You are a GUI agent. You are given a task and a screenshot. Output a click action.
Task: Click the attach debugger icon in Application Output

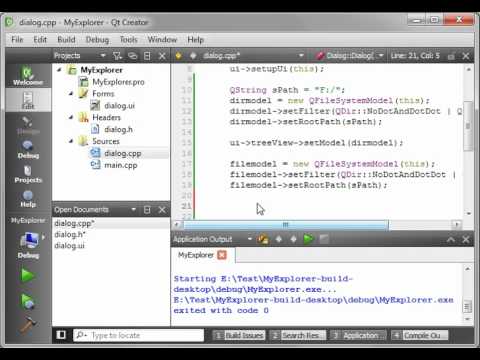click(263, 239)
